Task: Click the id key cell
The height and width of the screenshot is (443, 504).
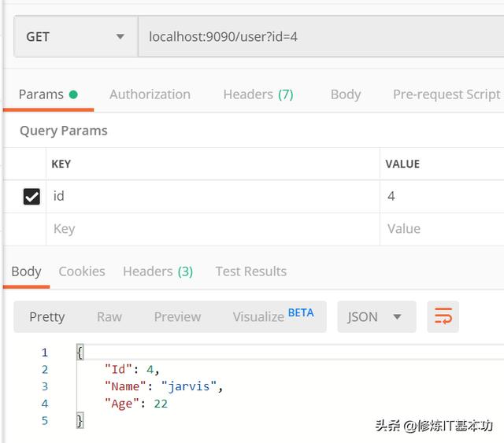Action: point(213,196)
